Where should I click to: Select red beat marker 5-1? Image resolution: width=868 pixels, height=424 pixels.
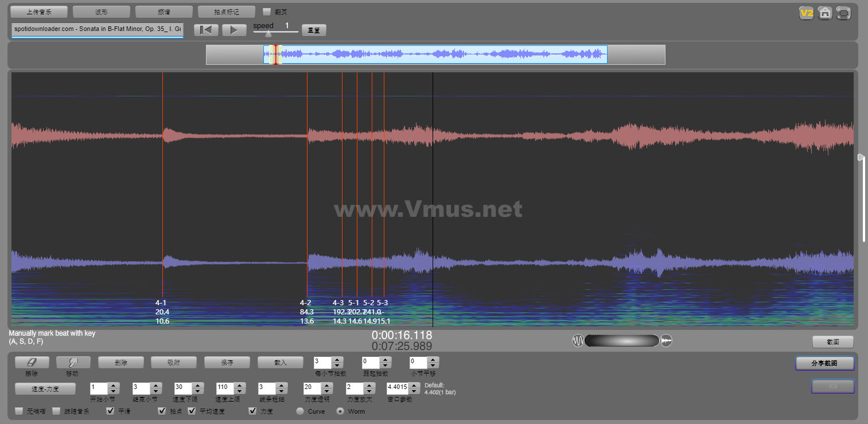pyautogui.click(x=353, y=302)
